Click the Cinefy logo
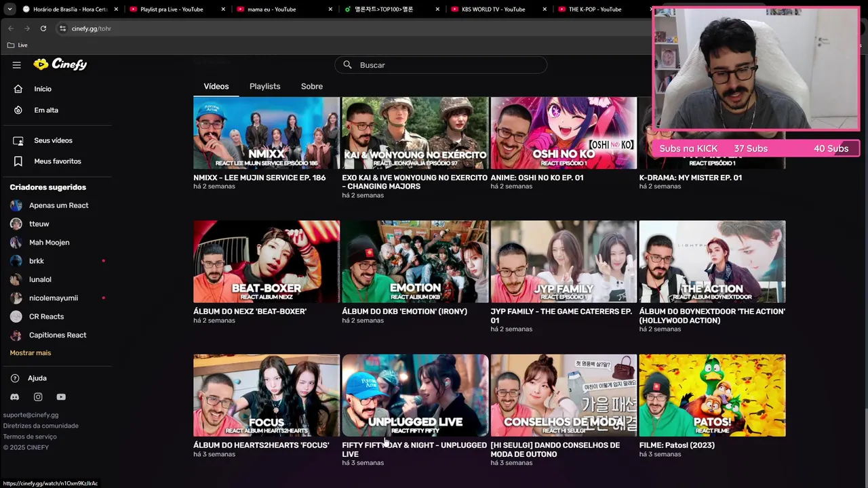Screen dimensions: 868x488 point(60,64)
